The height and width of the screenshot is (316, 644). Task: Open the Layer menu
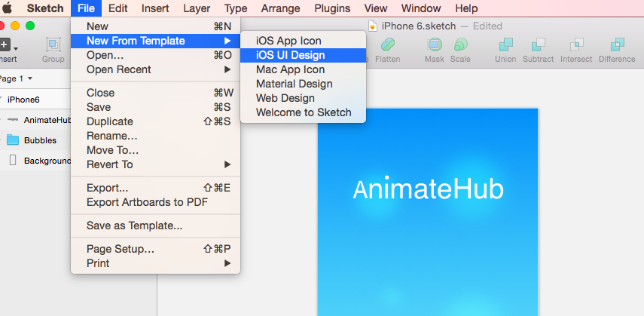tap(197, 8)
